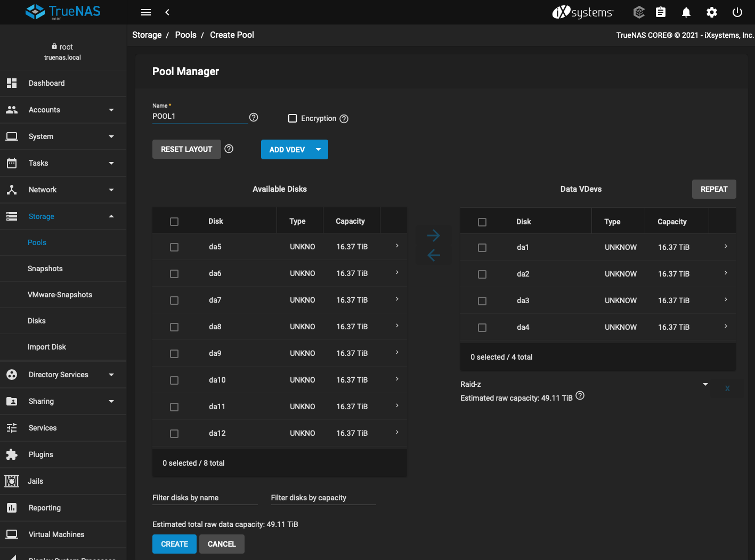755x560 pixels.
Task: Collapse the Storage sidebar menu
Action: [63, 216]
